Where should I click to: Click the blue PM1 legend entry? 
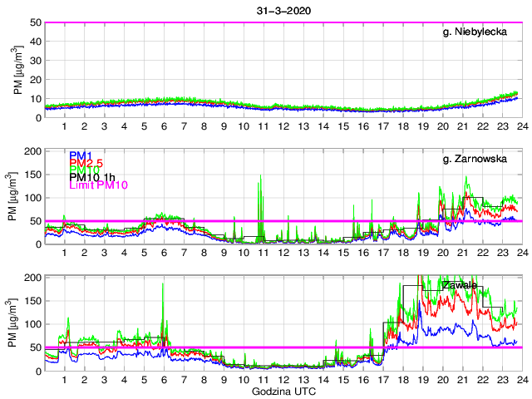80,156
